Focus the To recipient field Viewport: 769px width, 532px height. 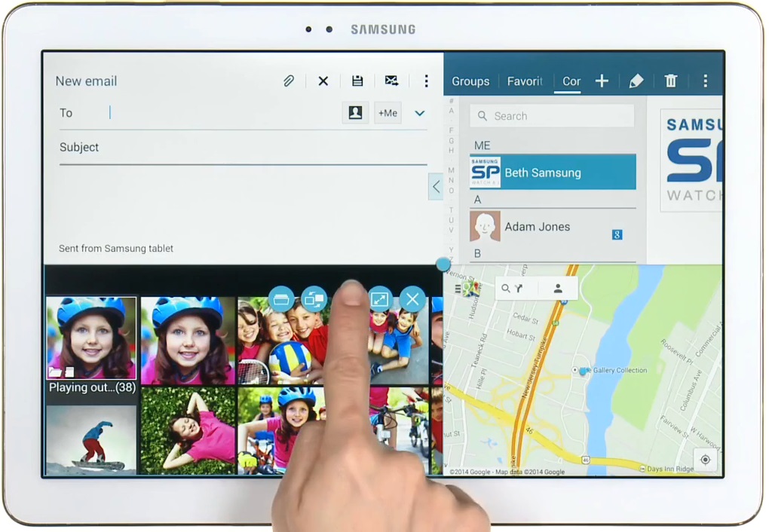click(x=224, y=113)
